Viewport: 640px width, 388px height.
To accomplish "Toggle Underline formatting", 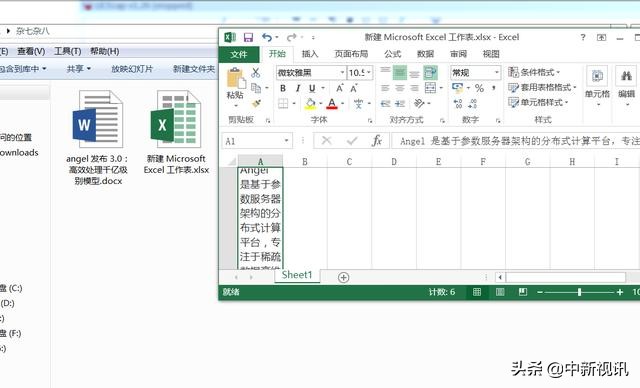I will 312,88.
